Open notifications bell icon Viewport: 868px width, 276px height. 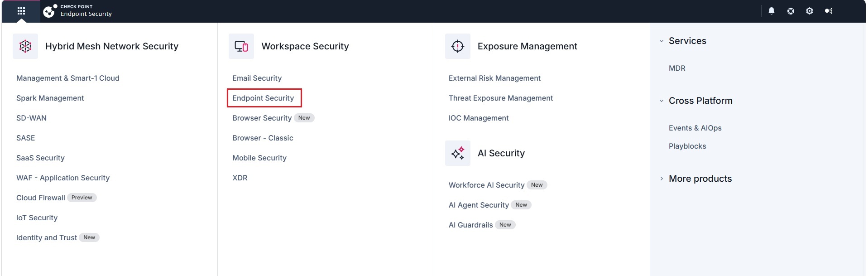tap(772, 11)
